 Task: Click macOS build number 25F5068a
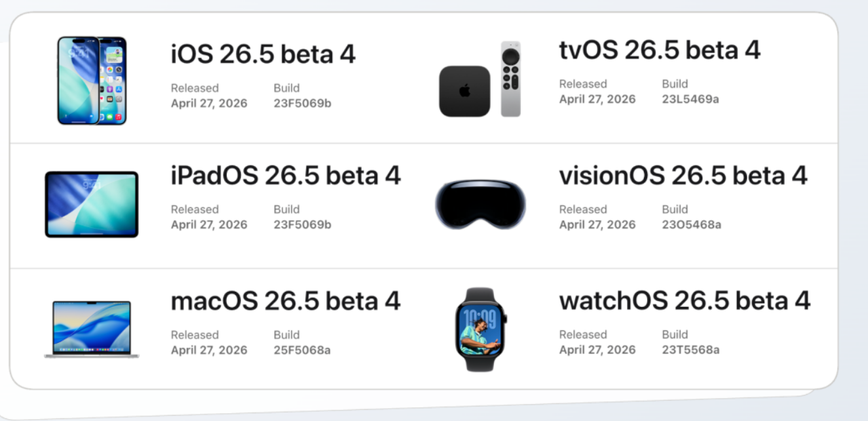click(302, 350)
